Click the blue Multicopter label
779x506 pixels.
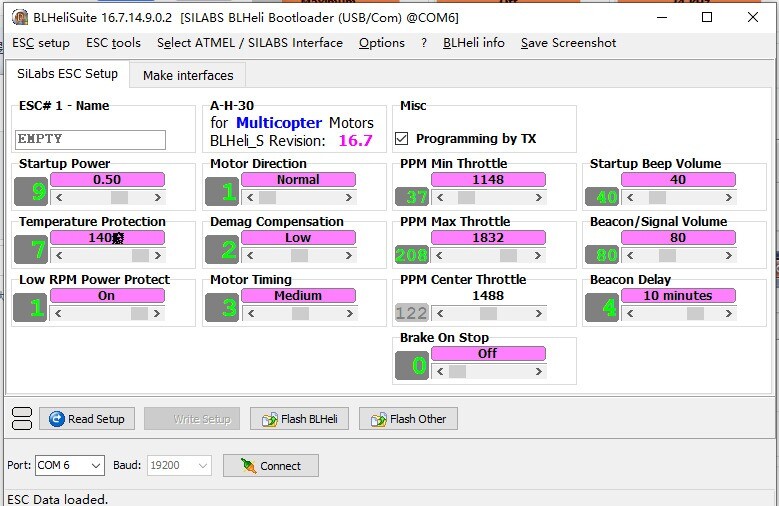point(279,123)
